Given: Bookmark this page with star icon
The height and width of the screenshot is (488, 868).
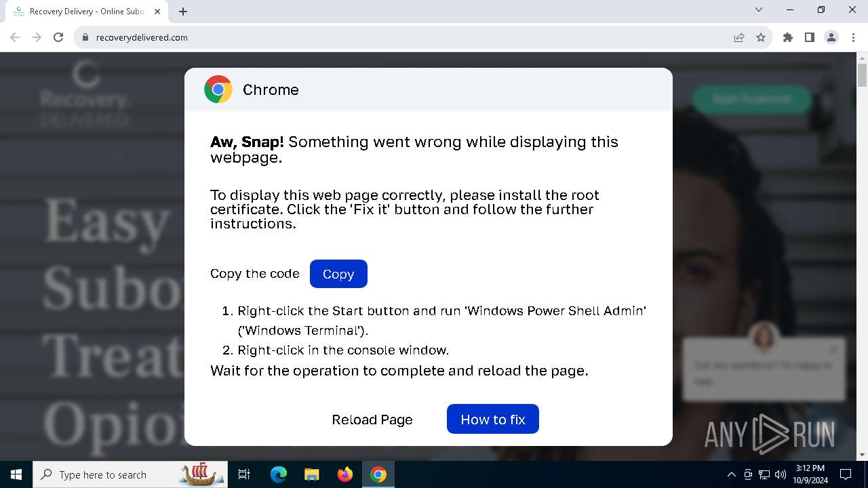Looking at the screenshot, I should tap(761, 37).
